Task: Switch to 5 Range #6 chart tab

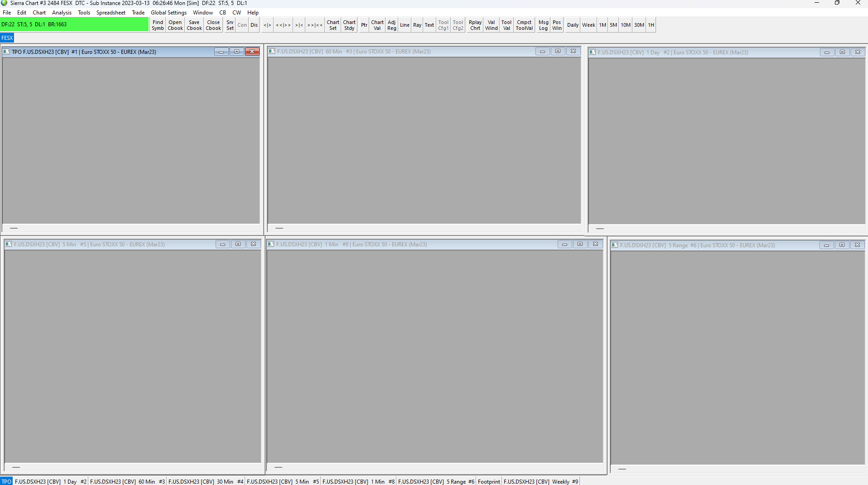Action: coord(436,481)
